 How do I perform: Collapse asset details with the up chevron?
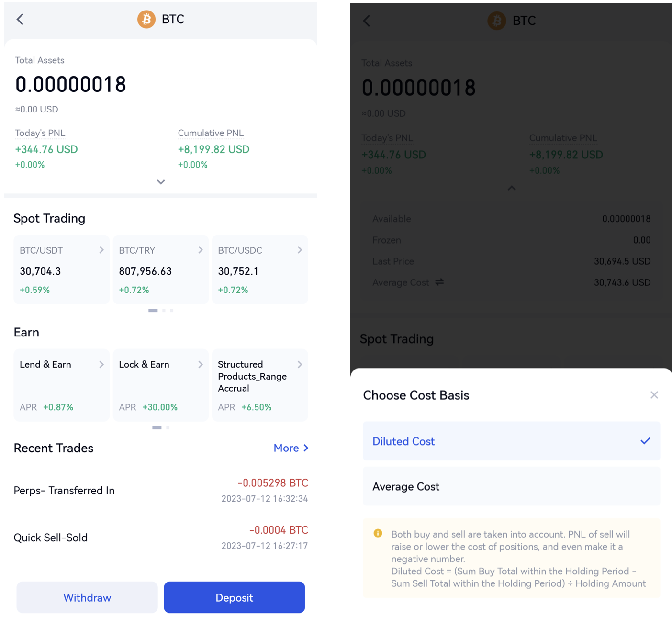coord(512,189)
